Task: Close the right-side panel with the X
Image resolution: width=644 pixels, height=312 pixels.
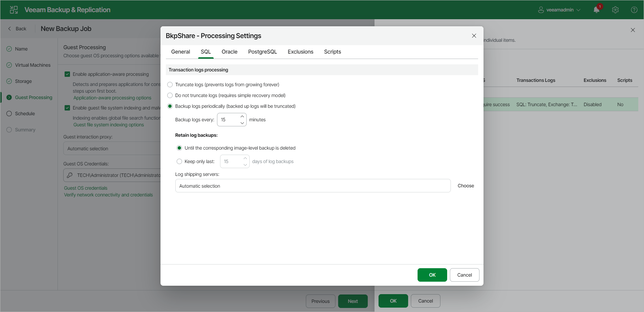Action: tap(633, 30)
